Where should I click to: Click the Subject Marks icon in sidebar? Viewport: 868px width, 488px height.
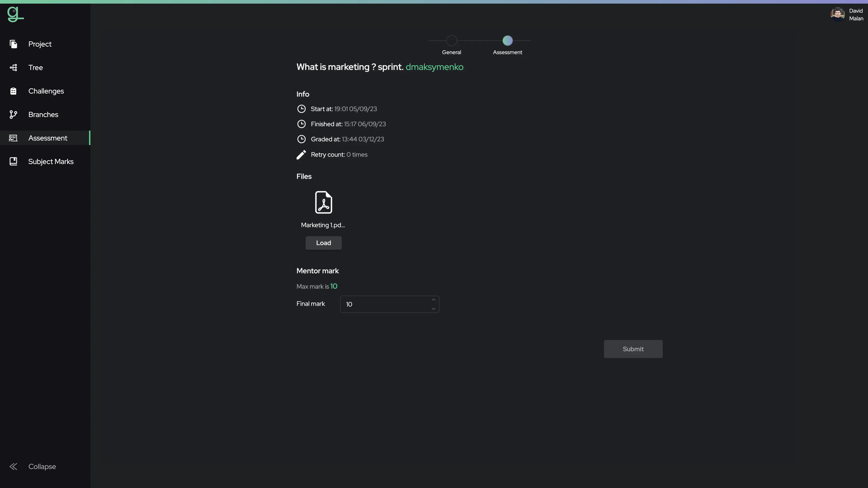tap(13, 162)
